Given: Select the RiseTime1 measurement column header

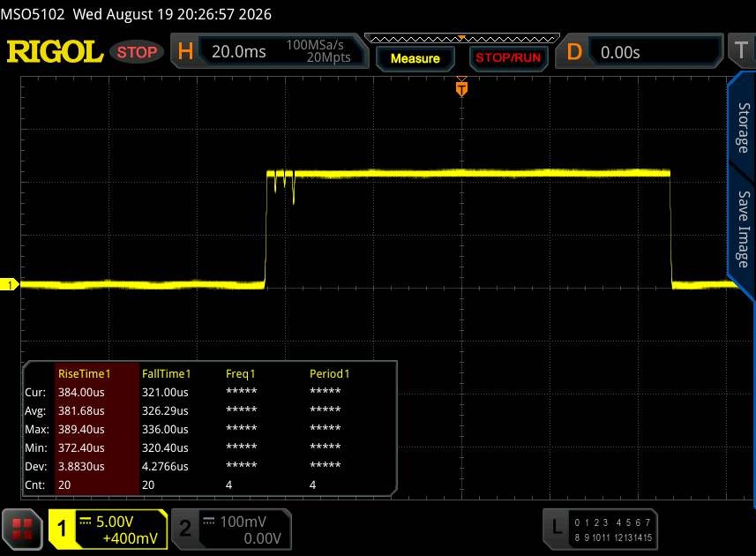Looking at the screenshot, I should 85,373.
